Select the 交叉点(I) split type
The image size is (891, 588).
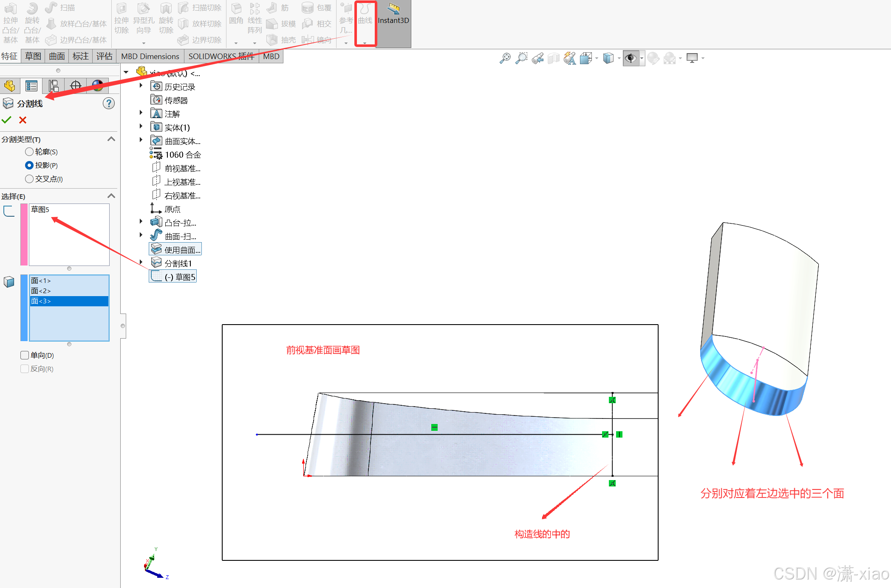29,179
